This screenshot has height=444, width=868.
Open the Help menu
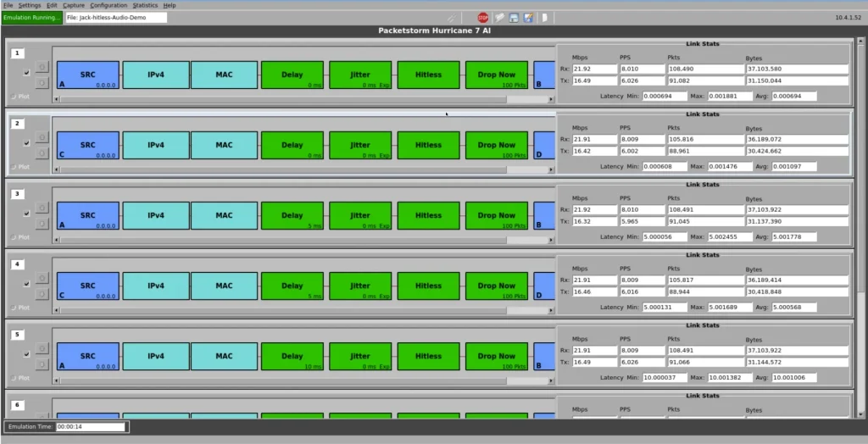coord(170,5)
